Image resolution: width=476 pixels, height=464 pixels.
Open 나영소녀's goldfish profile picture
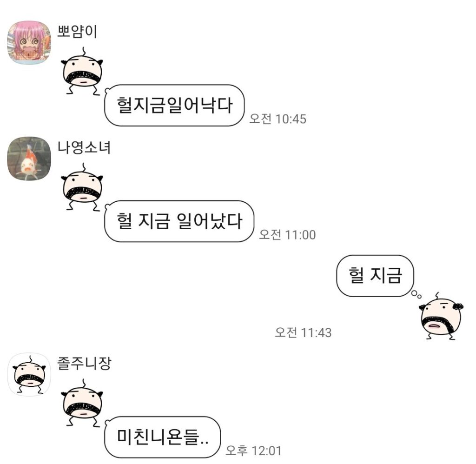[x=29, y=158]
